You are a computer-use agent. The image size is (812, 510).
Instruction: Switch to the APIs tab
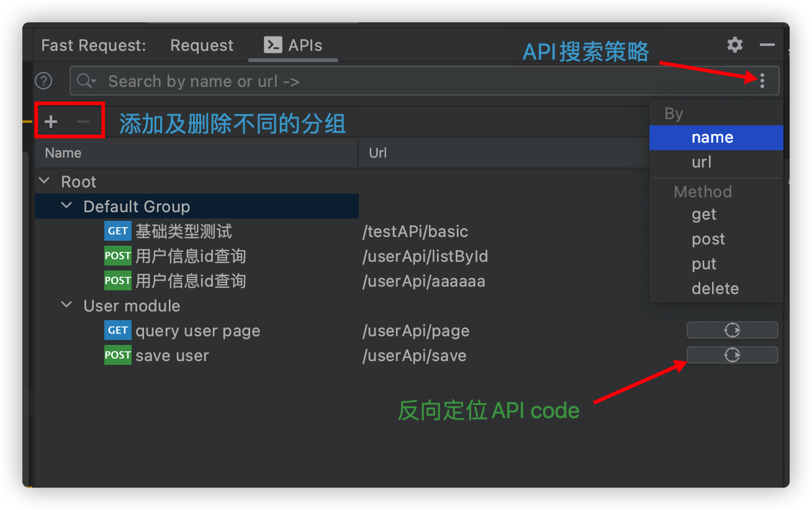point(293,45)
